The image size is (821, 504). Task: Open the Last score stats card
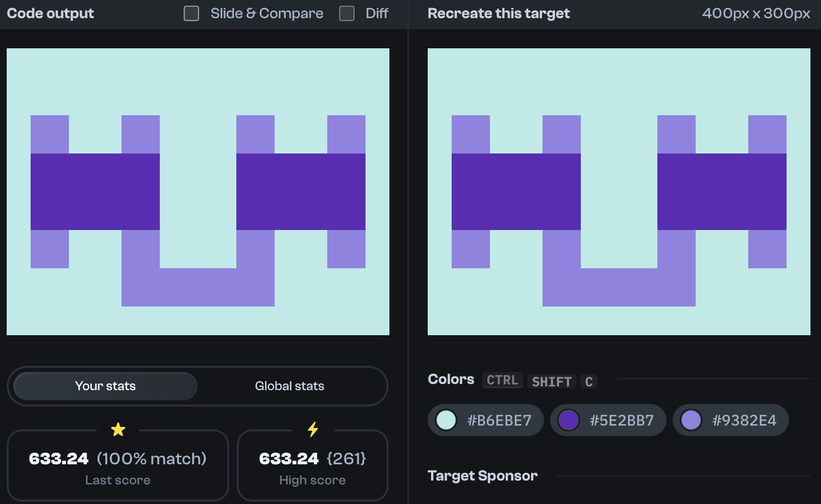click(x=118, y=465)
